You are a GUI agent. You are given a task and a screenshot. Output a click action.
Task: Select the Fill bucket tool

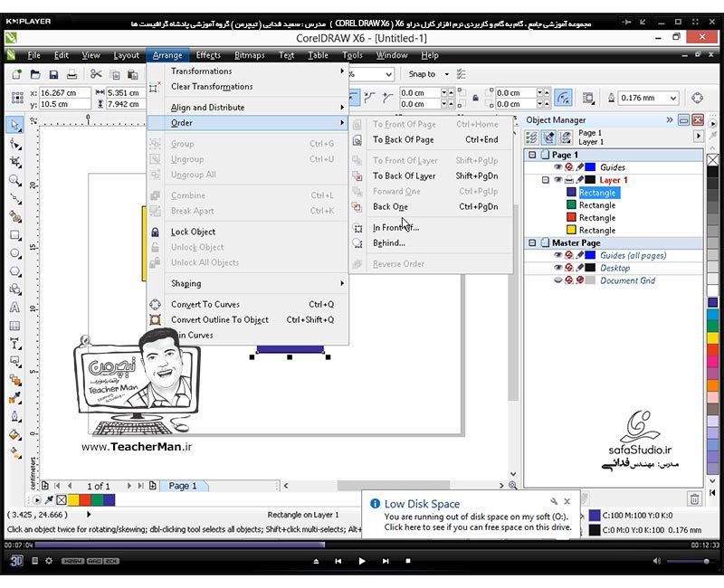15,435
